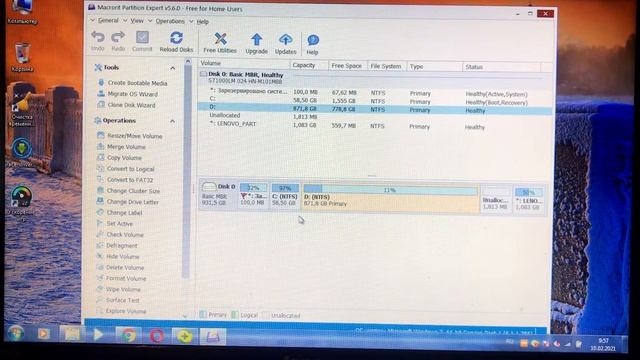640x360 pixels.
Task: Select the 100,0 MB system reserved row
Action: point(375,92)
